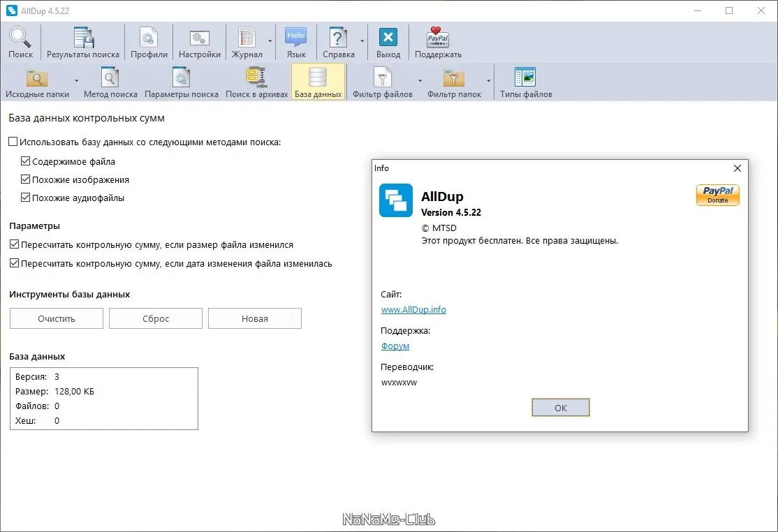Click PayPal Donate button in Info dialog
This screenshot has width=778, height=532.
(x=717, y=195)
